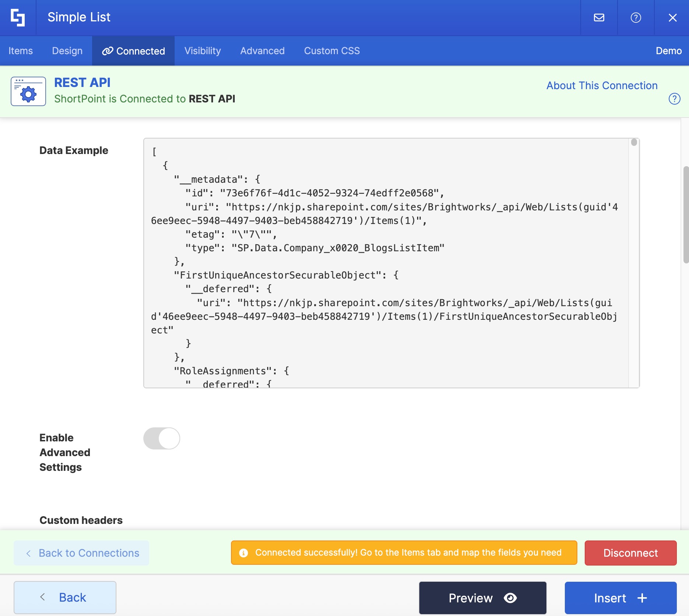Image resolution: width=689 pixels, height=616 pixels.
Task: Click "ShortPoint is Connected to REST API" text
Action: click(x=144, y=99)
